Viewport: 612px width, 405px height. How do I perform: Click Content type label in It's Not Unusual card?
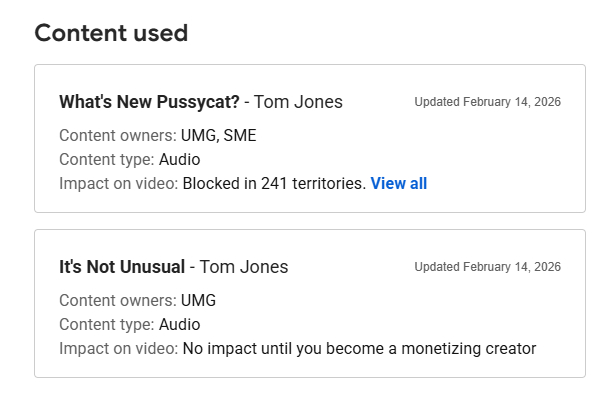[x=107, y=325]
